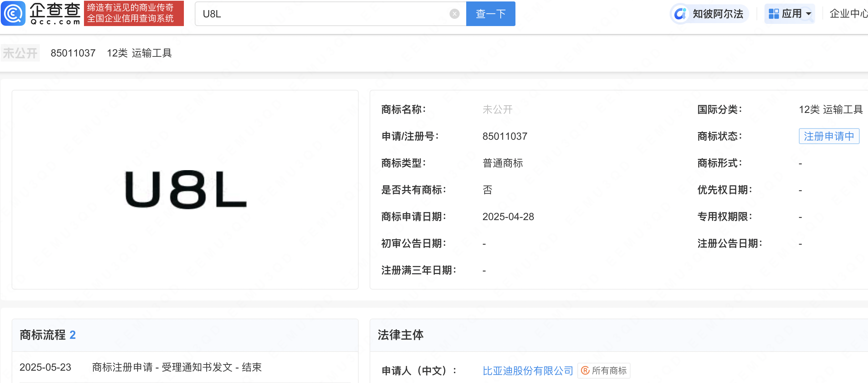Click 商标注册申请 - 受理通知书发文 - 结束 row
Image resolution: width=868 pixels, height=383 pixels.
pyautogui.click(x=177, y=367)
